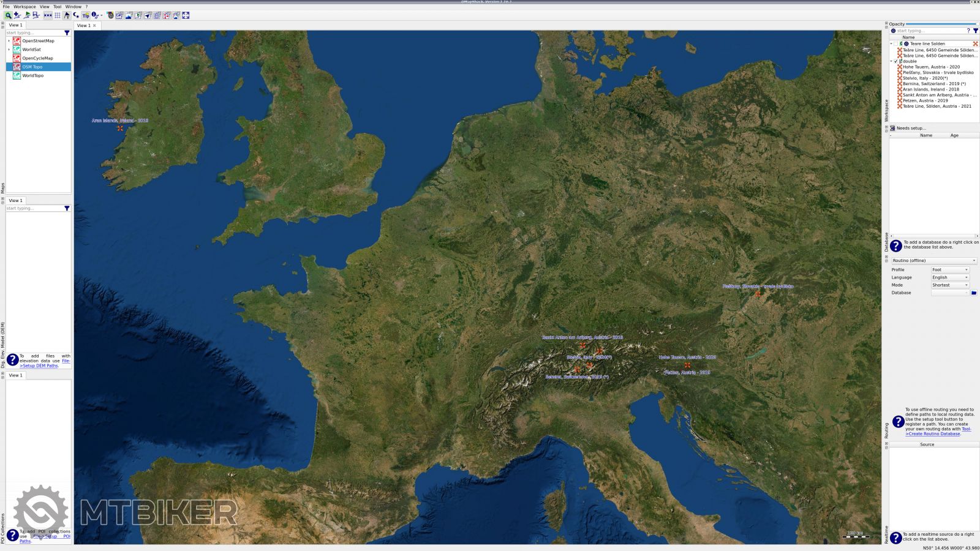This screenshot has width=980, height=551.
Task: Click the fullscreen arrows toolbar icon
Action: (x=186, y=15)
